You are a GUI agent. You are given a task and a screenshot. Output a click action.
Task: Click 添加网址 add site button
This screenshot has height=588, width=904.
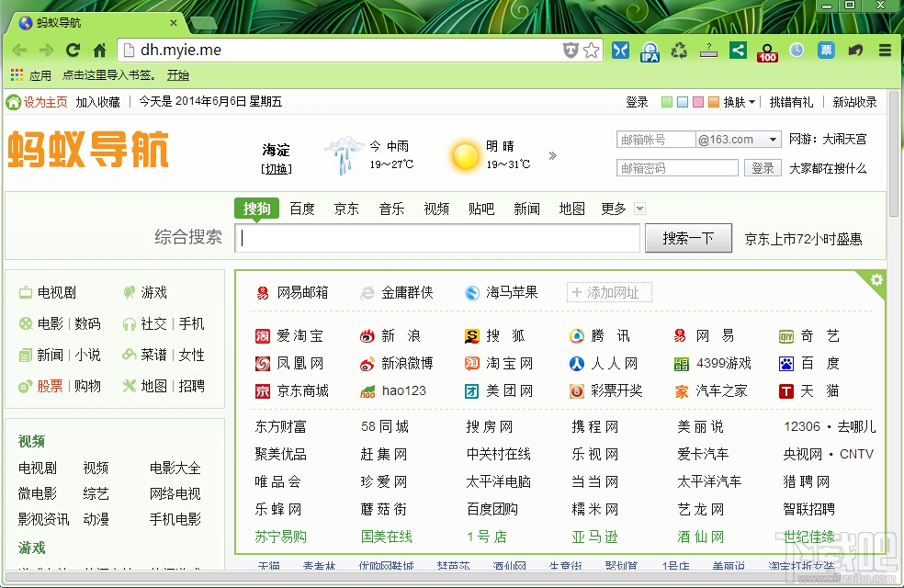609,292
